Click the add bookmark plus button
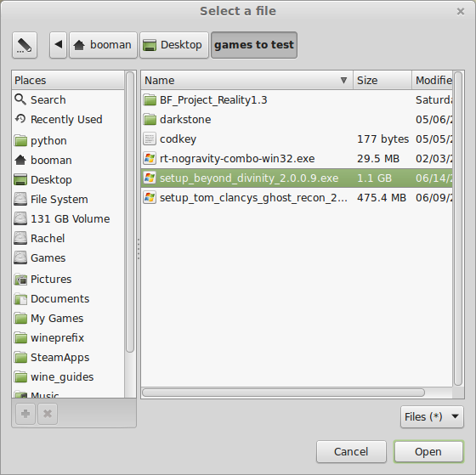Viewport: 476px width, 475px height. click(25, 414)
